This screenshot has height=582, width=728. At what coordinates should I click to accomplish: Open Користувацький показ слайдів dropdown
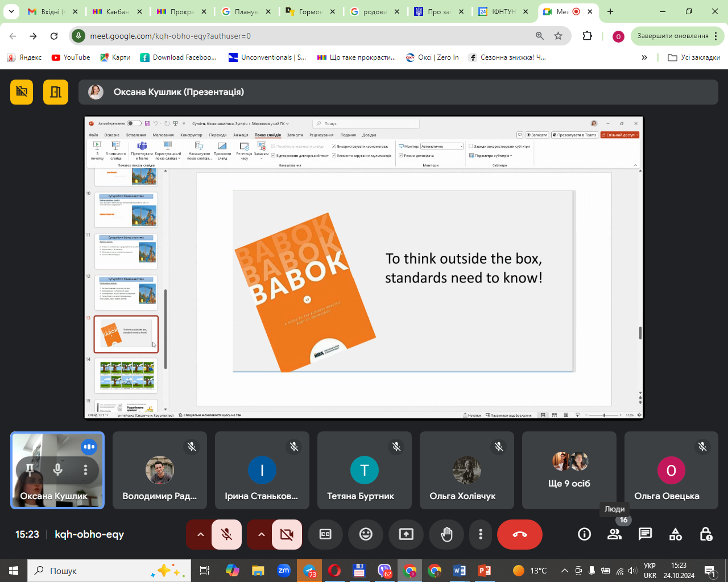[x=168, y=151]
